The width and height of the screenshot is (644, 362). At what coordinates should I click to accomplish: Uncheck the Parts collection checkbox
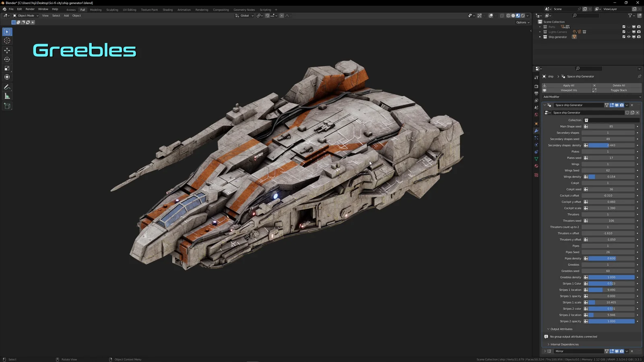[623, 27]
